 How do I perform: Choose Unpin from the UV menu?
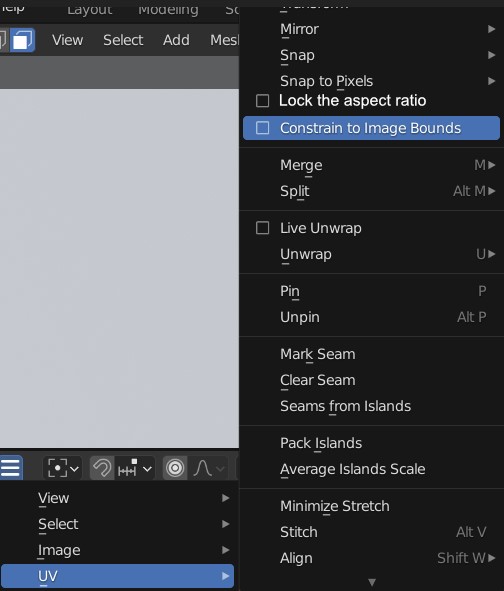click(x=371, y=317)
